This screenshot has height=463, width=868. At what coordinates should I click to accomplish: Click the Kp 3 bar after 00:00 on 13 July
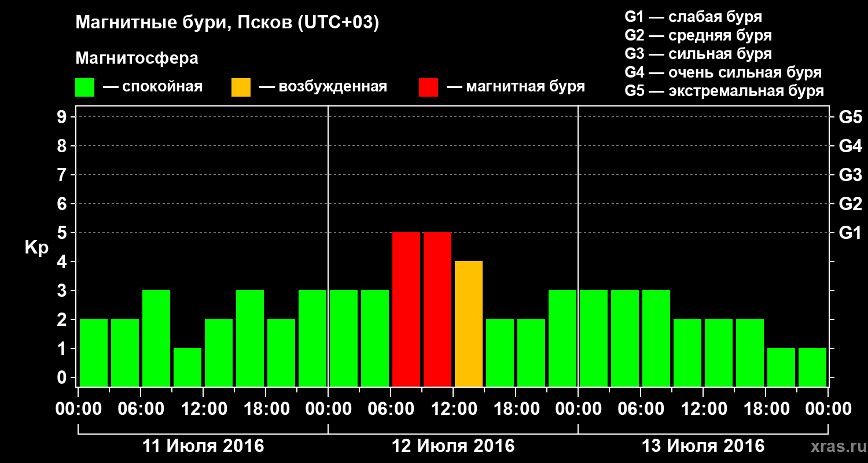[594, 338]
